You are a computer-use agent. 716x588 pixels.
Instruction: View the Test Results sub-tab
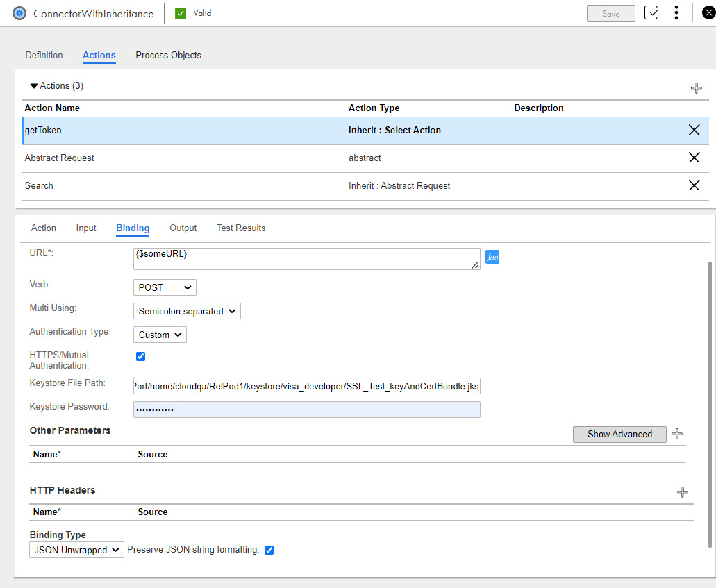241,228
